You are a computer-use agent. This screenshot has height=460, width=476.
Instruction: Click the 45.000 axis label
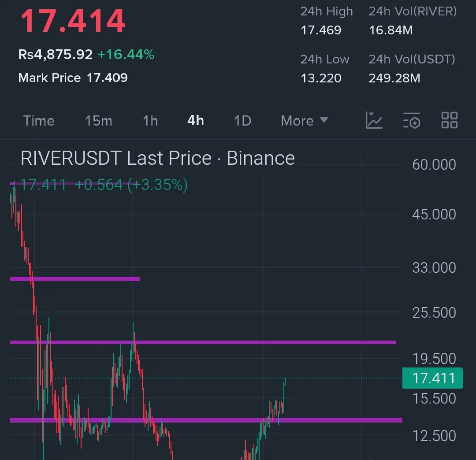[x=434, y=215]
